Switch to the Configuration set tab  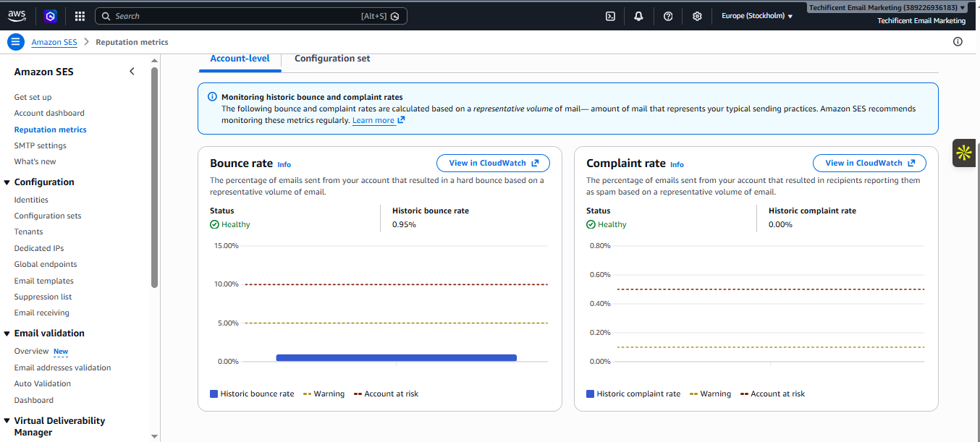[332, 59]
